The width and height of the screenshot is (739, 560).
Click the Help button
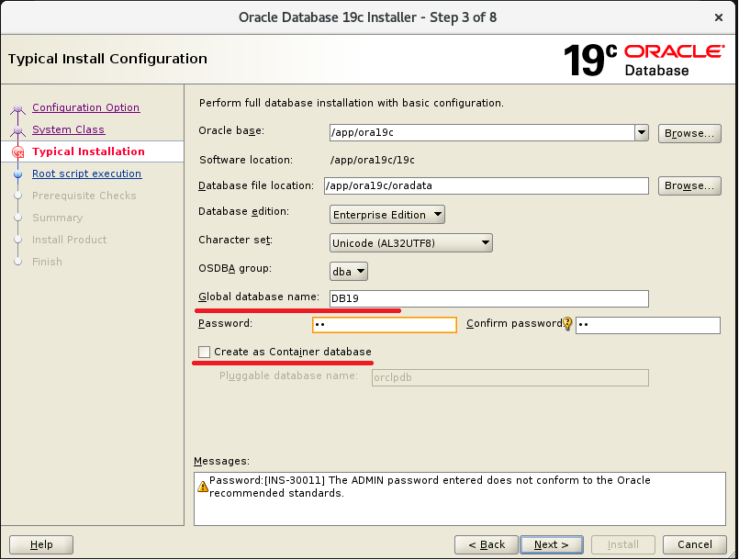click(x=41, y=545)
